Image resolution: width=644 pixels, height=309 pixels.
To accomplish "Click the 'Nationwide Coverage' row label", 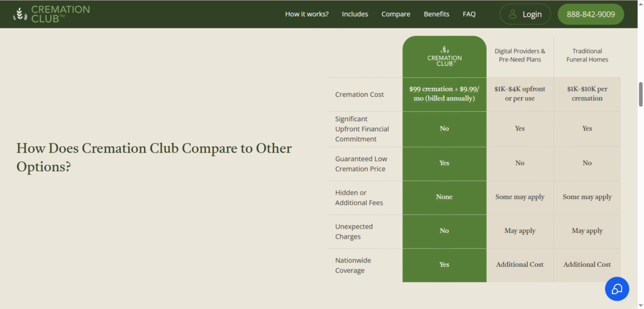I will 353,266.
